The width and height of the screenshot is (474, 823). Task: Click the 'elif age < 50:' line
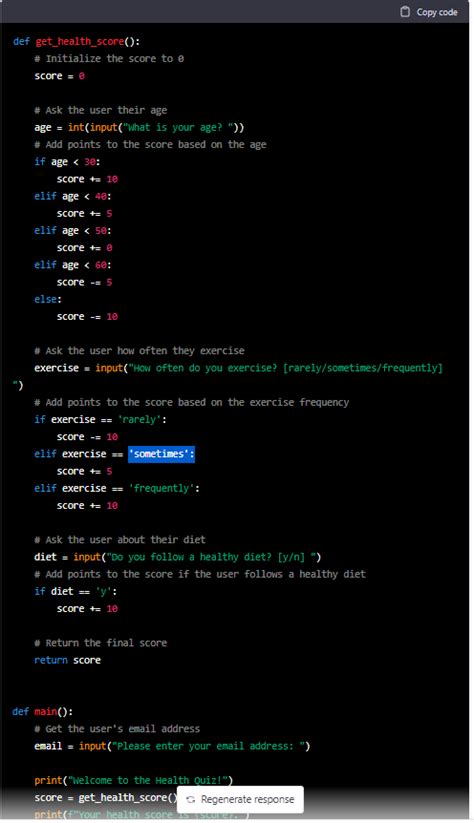point(73,230)
